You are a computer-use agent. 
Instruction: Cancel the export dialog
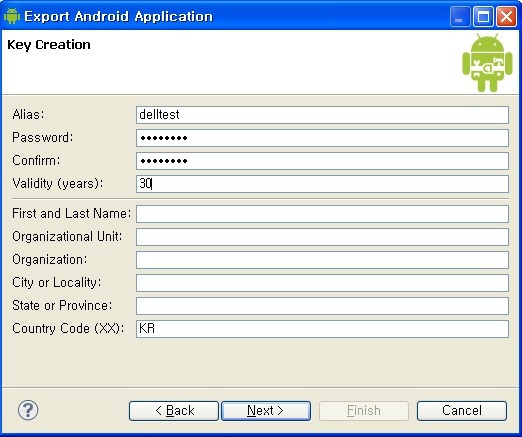click(462, 411)
